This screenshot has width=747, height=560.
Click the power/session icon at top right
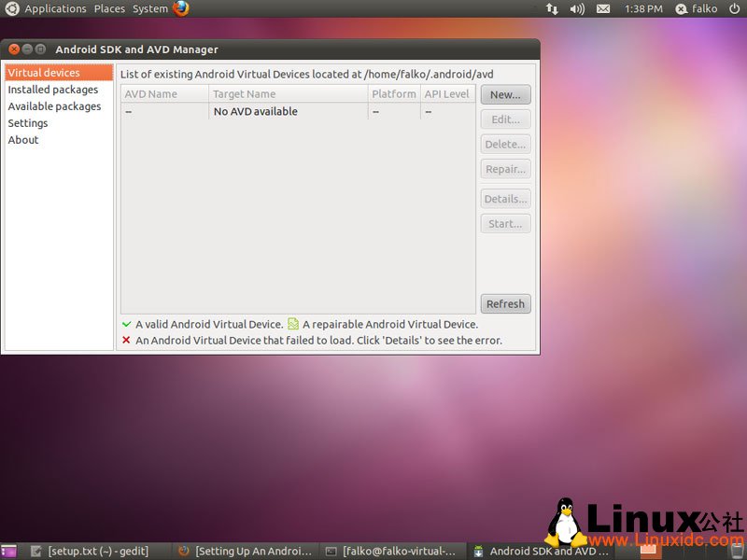click(734, 8)
